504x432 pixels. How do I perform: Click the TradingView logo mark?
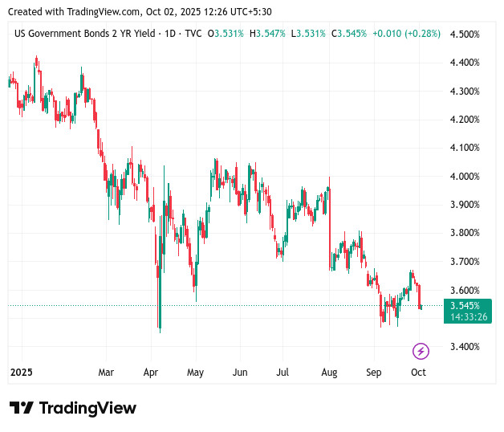[x=21, y=408]
